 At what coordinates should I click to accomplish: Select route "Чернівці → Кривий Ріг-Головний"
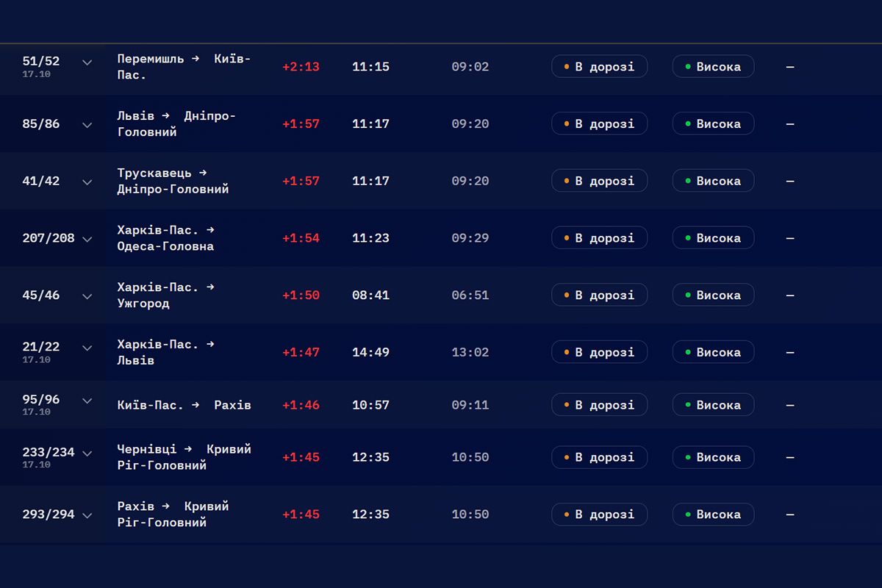[184, 457]
